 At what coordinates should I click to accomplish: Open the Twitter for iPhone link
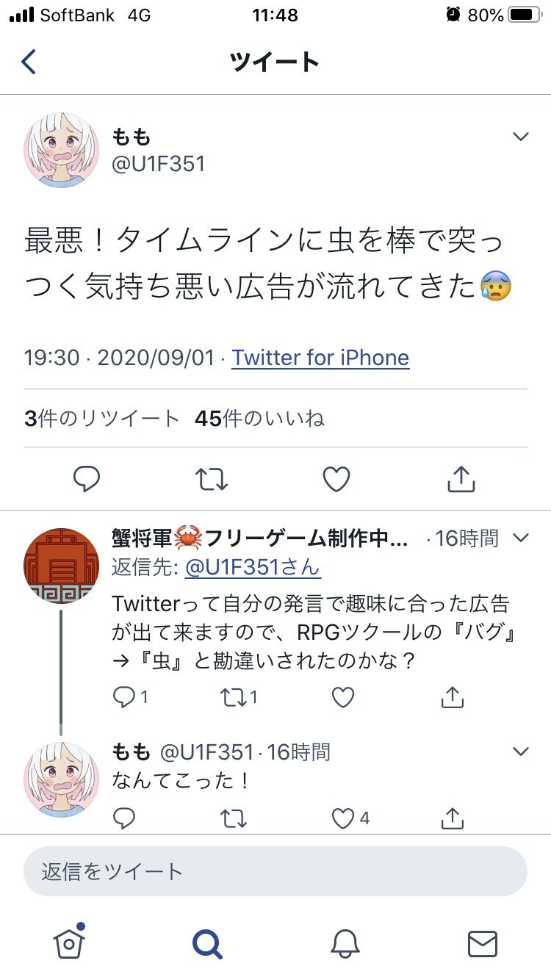click(320, 358)
